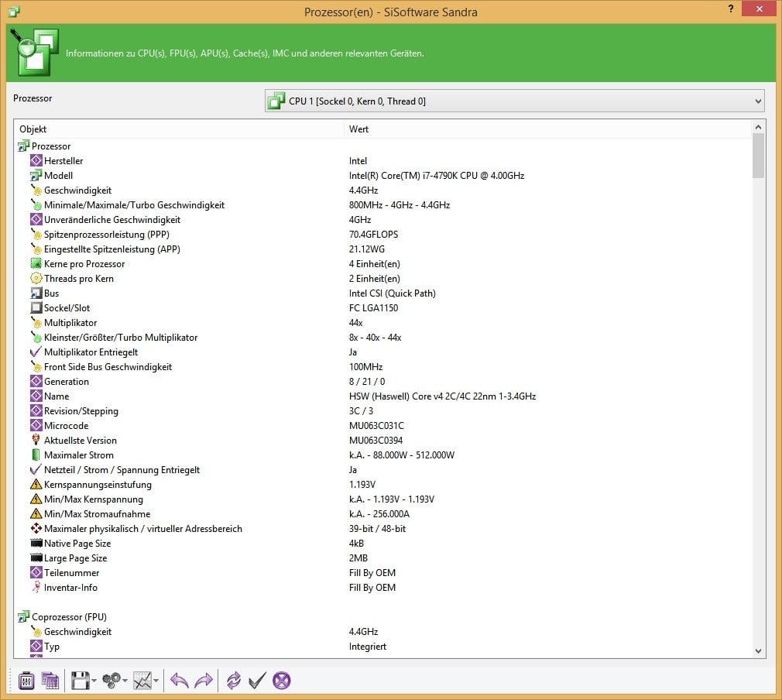This screenshot has width=782, height=700.
Task: Confirm with the checkmark icon
Action: pyautogui.click(x=257, y=681)
